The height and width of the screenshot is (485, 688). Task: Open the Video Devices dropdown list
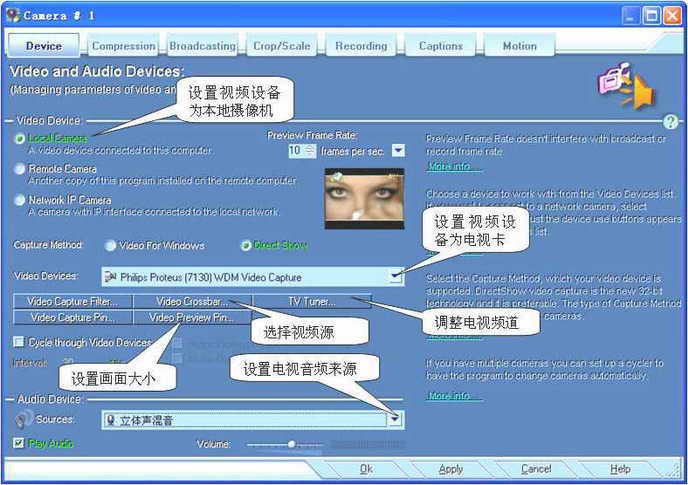click(x=395, y=277)
